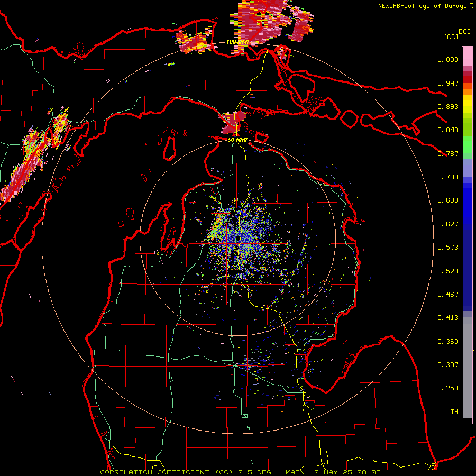This screenshot has width=476, height=476.
Task: Select the 0.840 scale value
Action: click(448, 130)
